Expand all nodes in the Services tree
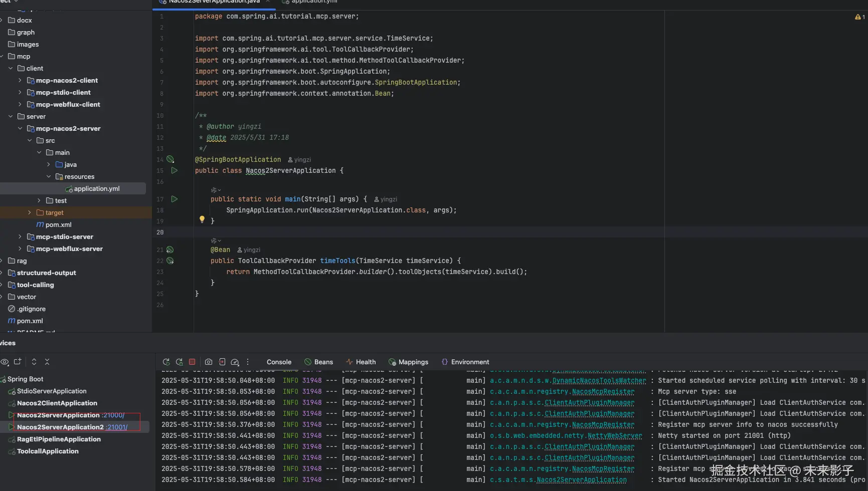The image size is (868, 491). point(34,362)
